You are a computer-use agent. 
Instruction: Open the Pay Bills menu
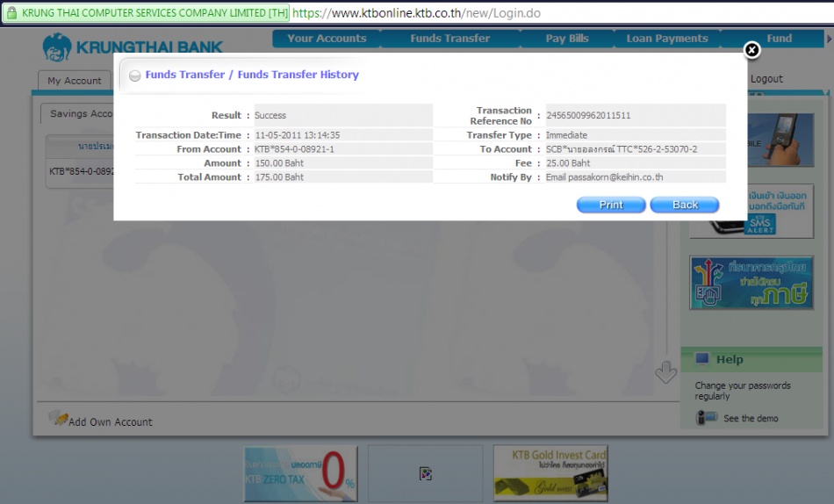coord(567,39)
